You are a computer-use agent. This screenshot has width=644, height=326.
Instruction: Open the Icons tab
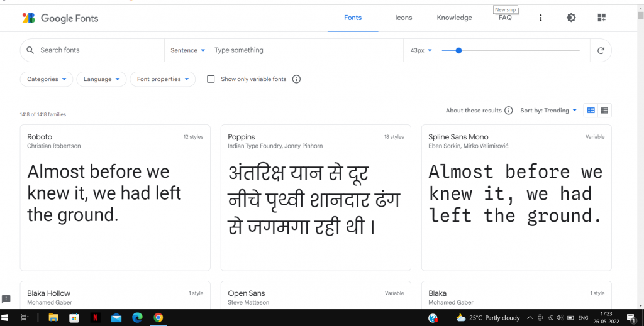tap(404, 18)
